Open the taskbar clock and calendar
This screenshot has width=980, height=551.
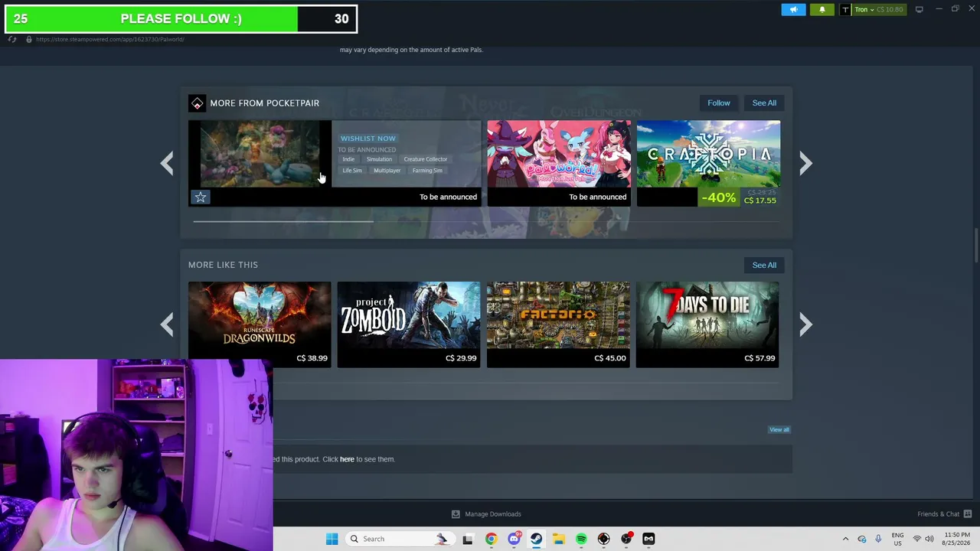pyautogui.click(x=955, y=539)
